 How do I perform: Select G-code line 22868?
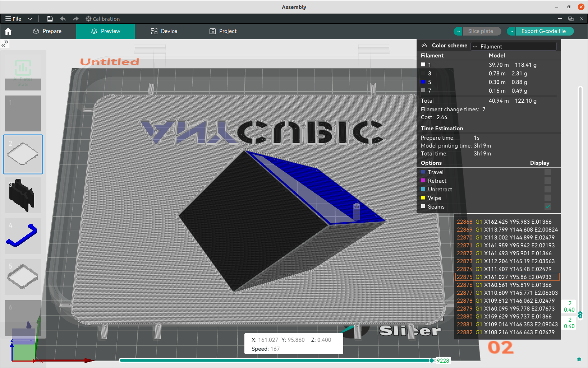pos(507,222)
